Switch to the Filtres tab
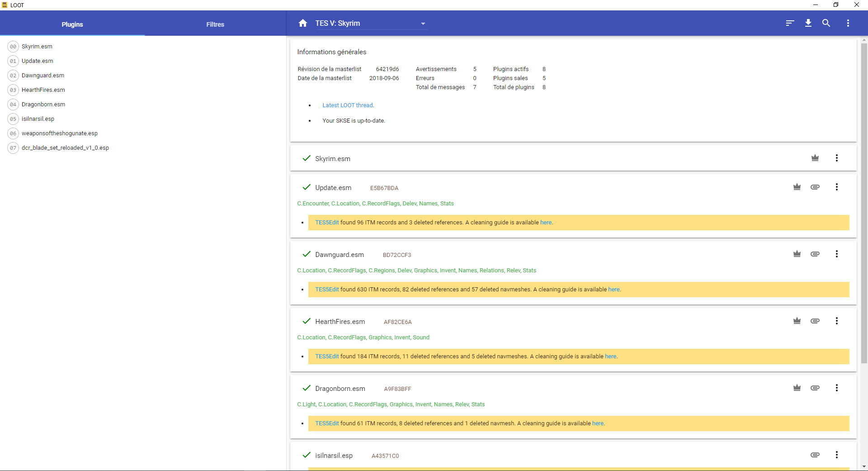868x471 pixels. [x=215, y=24]
